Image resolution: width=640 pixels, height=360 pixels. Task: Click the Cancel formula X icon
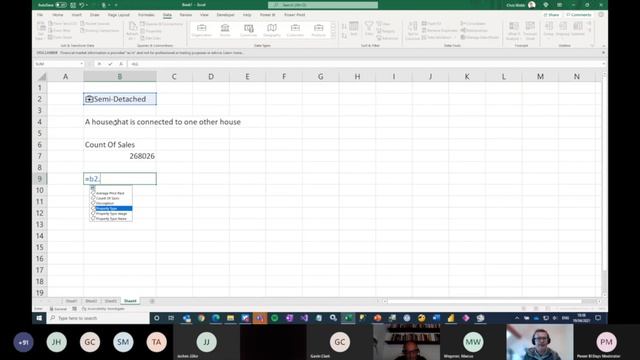click(x=99, y=64)
